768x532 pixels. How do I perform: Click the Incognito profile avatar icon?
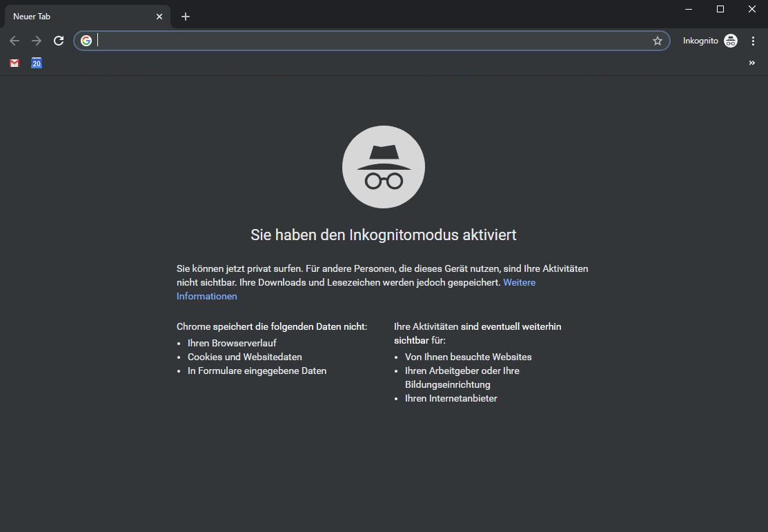point(730,40)
